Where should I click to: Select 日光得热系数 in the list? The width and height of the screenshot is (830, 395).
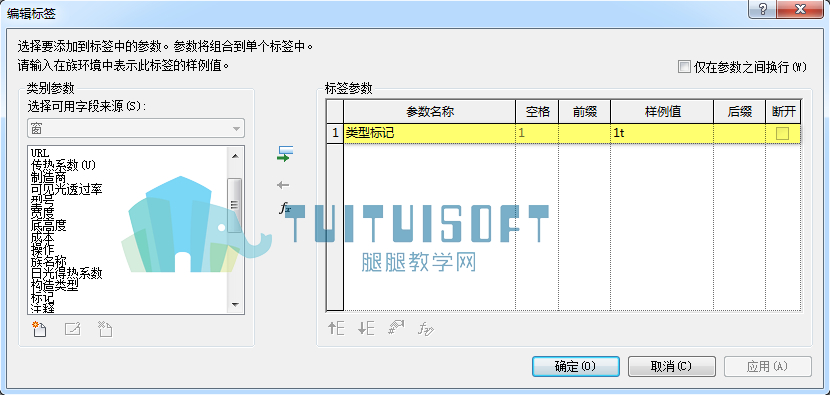pyautogui.click(x=67, y=274)
